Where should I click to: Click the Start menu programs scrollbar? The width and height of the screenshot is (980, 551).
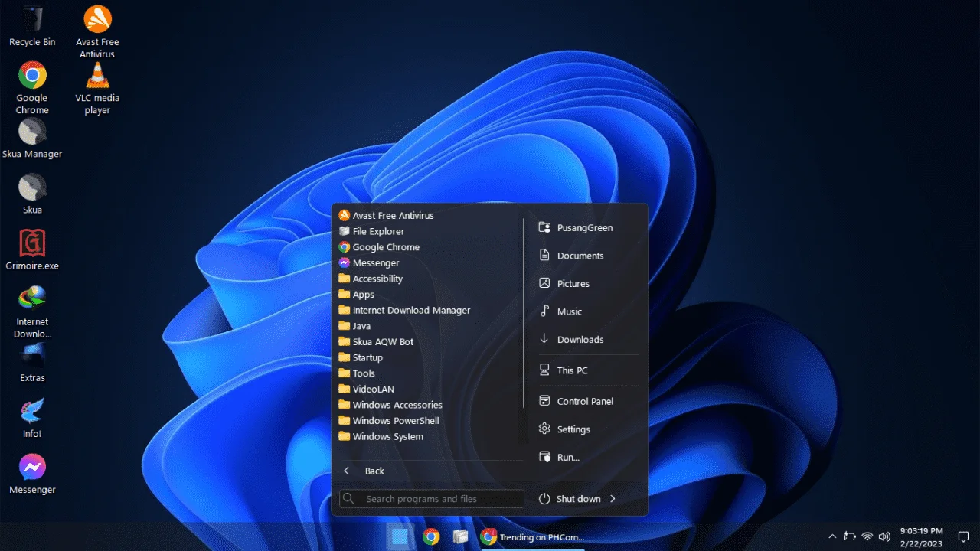[x=524, y=314]
